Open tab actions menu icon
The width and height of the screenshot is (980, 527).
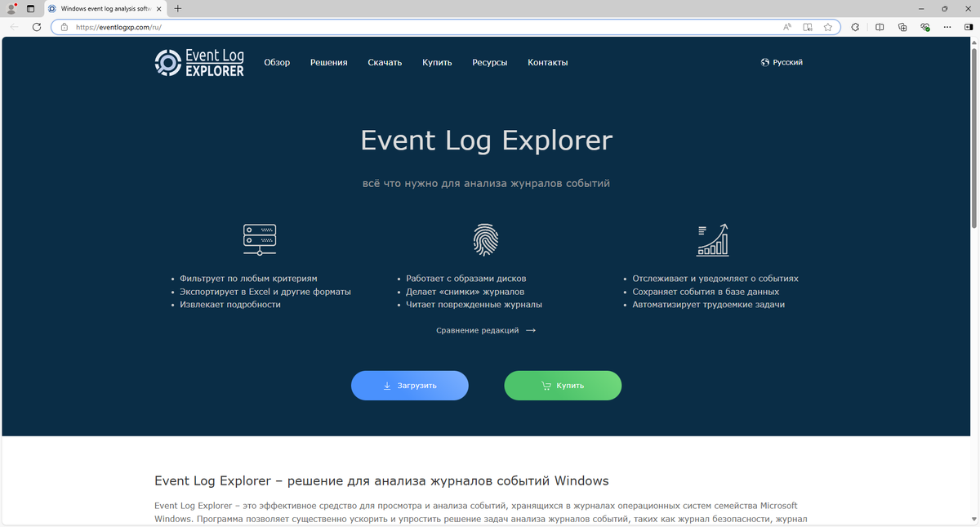click(30, 8)
